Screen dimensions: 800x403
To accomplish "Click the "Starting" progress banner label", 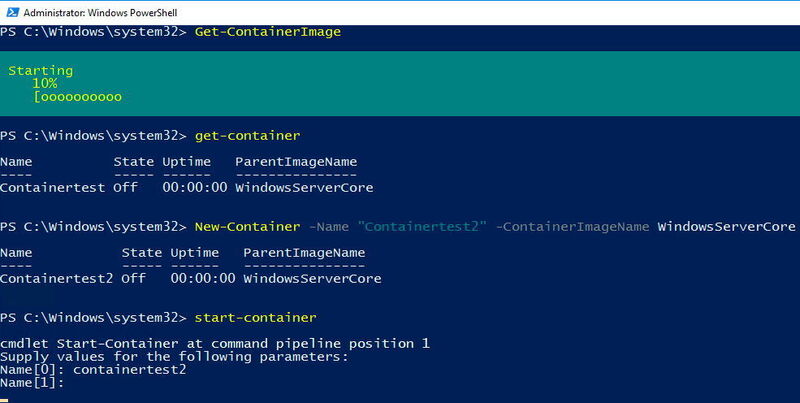I will point(41,71).
